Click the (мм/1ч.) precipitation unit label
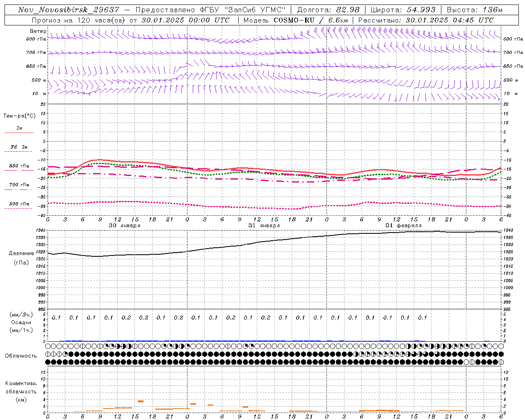The height and width of the screenshot is (420, 525). tap(22, 330)
